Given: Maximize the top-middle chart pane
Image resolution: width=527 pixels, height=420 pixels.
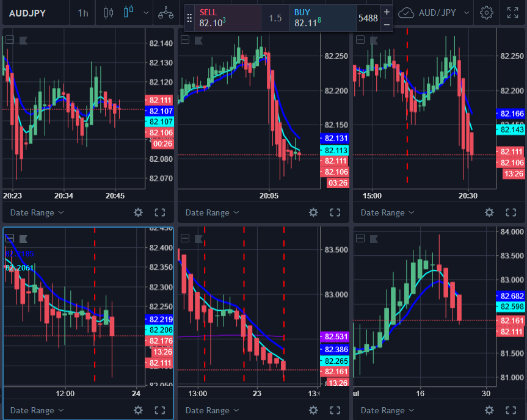Looking at the screenshot, I should pyautogui.click(x=335, y=212).
